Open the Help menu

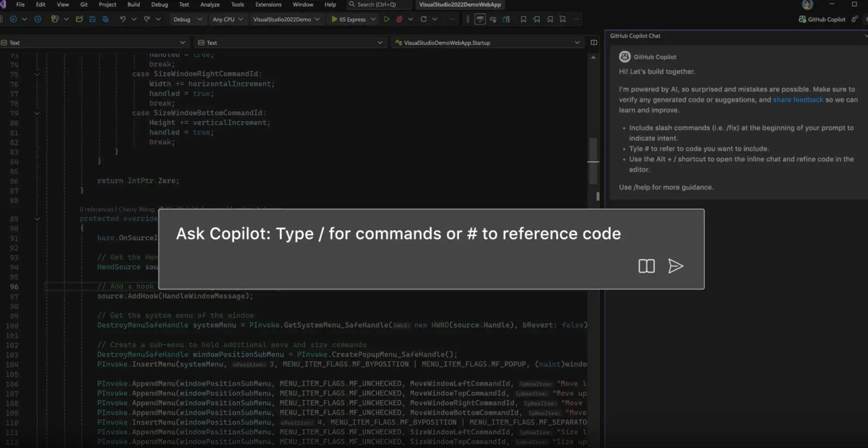(x=330, y=4)
